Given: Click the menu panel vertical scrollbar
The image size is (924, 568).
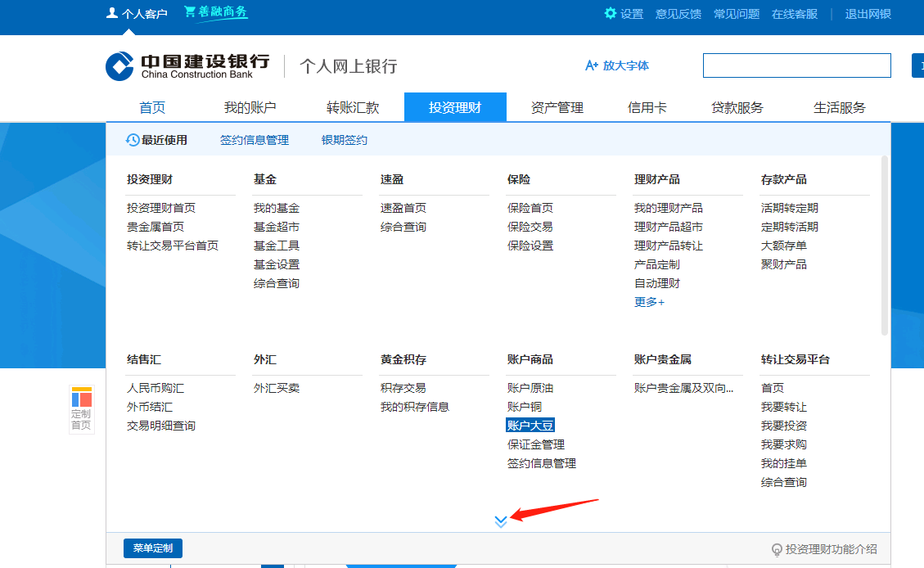Looking at the screenshot, I should coord(884,246).
